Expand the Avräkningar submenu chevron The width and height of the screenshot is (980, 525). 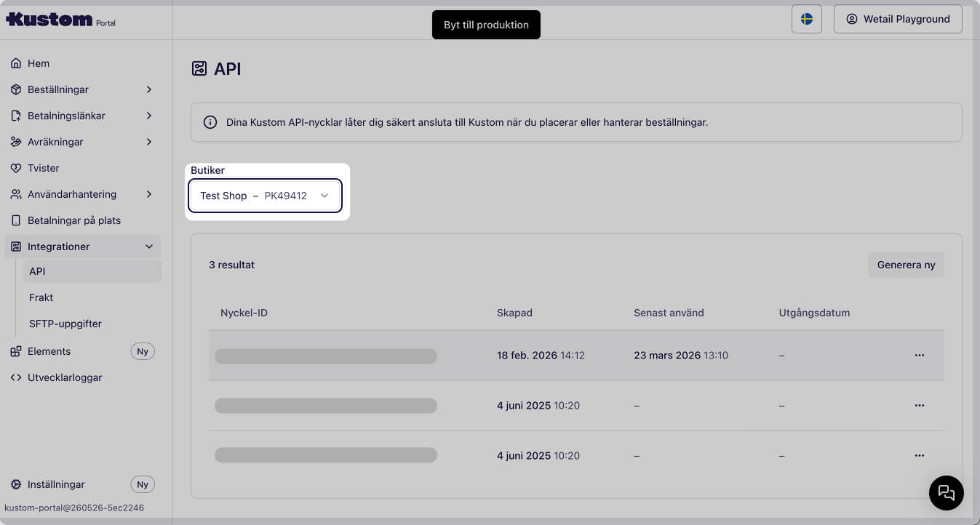149,142
